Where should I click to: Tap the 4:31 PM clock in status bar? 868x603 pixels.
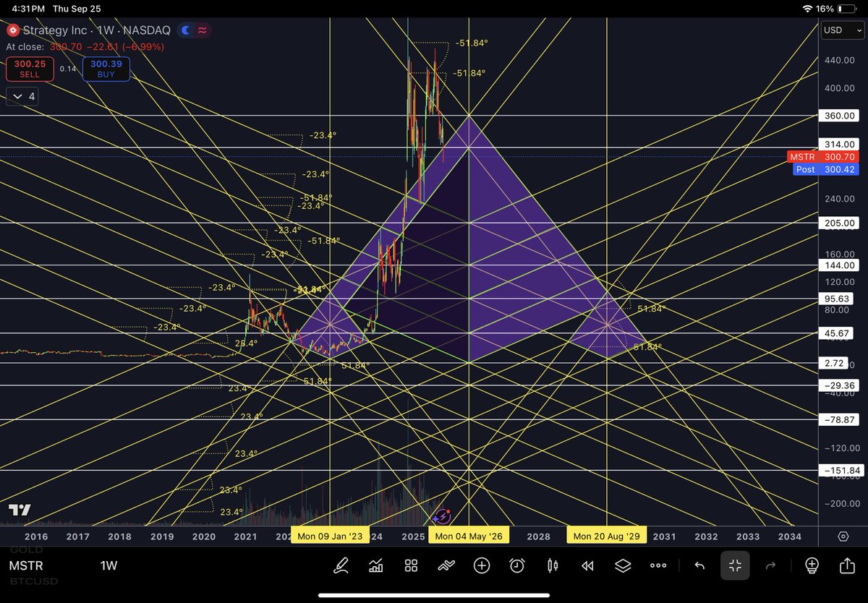[x=27, y=7]
